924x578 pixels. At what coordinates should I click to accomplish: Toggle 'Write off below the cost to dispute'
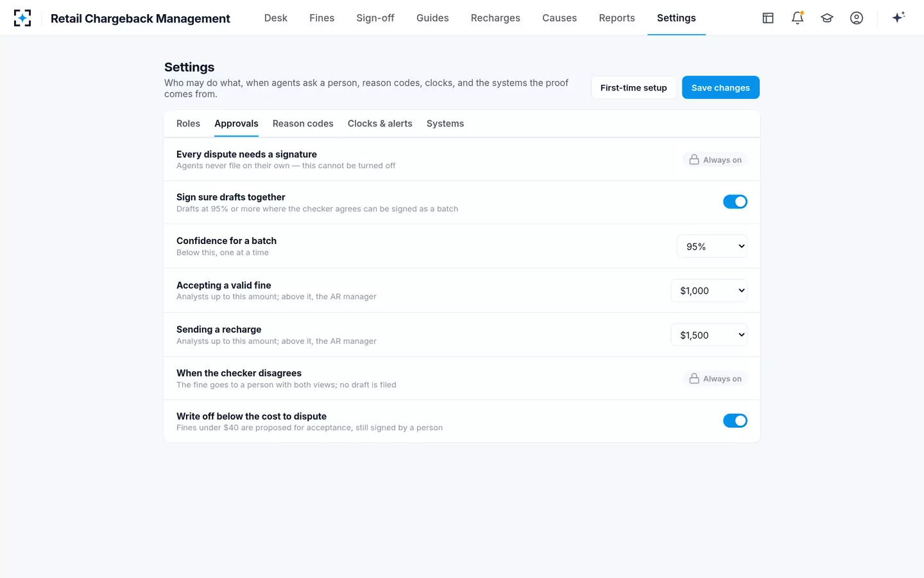coord(735,421)
